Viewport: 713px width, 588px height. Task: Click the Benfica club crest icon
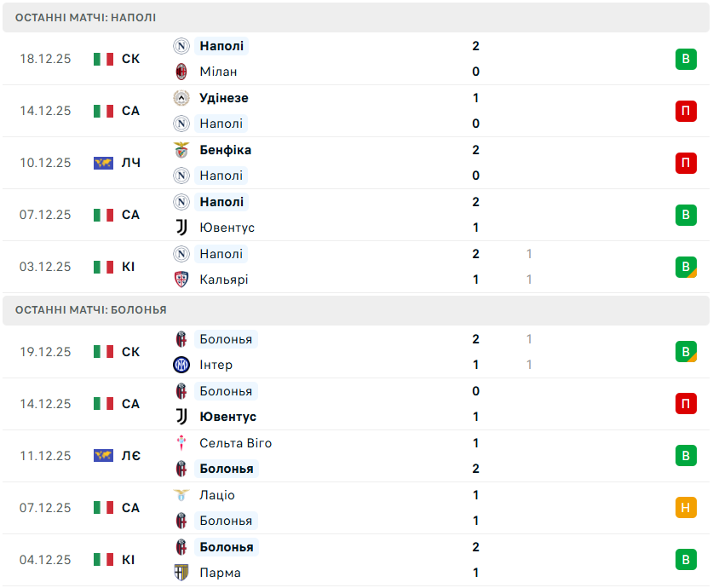coord(181,150)
